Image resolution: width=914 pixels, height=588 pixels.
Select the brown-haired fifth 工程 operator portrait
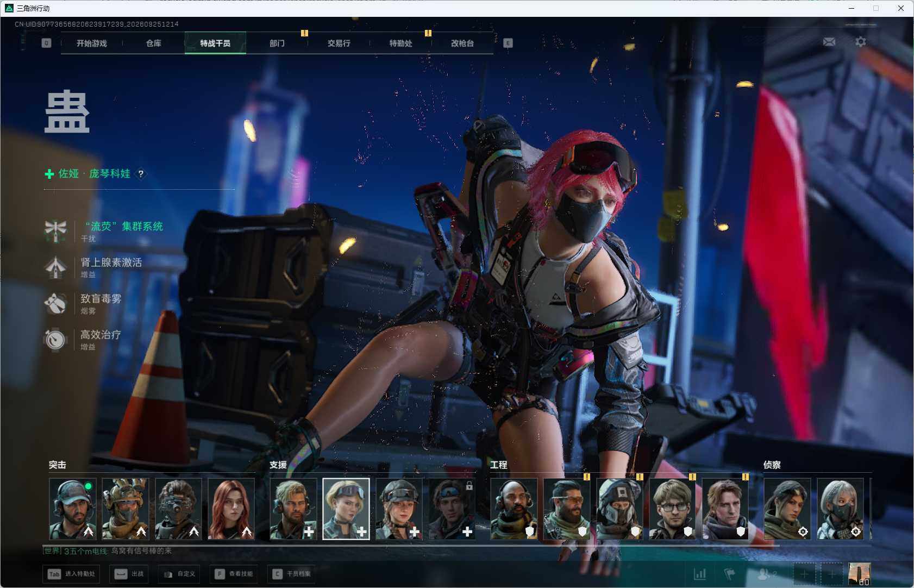click(x=725, y=509)
